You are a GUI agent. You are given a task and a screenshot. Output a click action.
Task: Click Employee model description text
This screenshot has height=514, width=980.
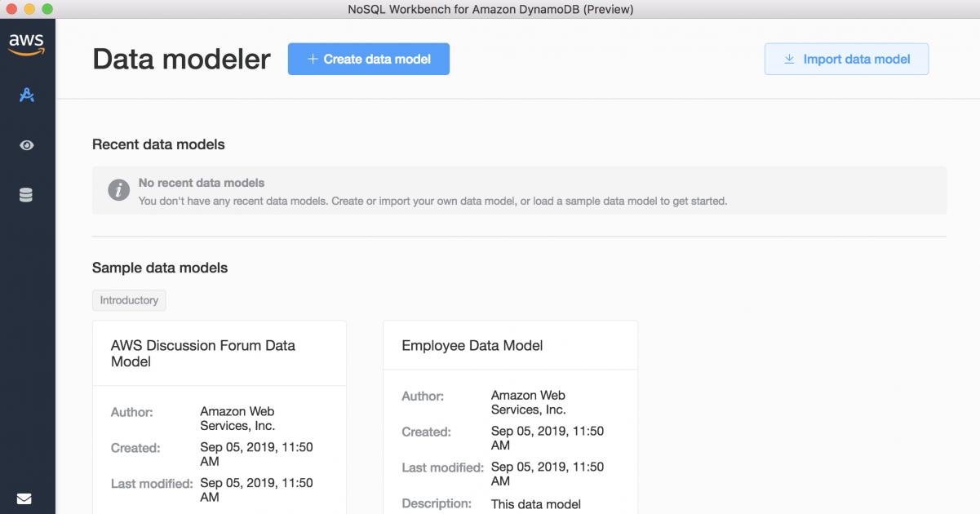point(536,504)
